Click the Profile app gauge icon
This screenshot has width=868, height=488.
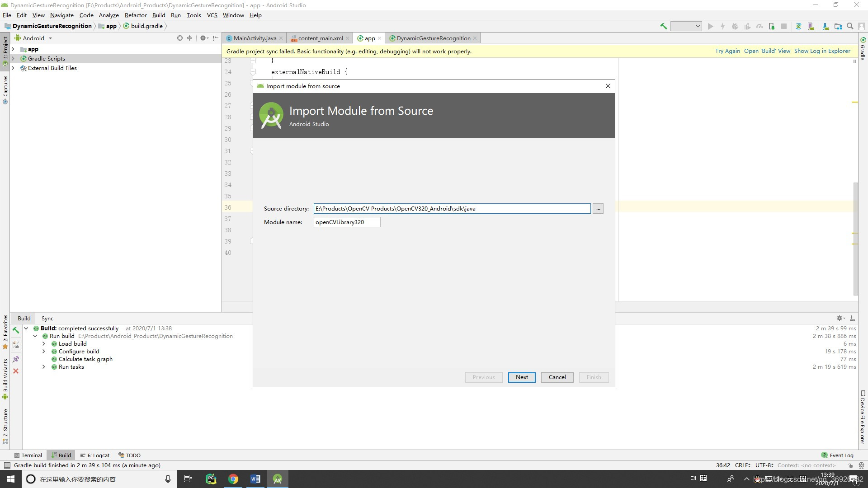[759, 26]
